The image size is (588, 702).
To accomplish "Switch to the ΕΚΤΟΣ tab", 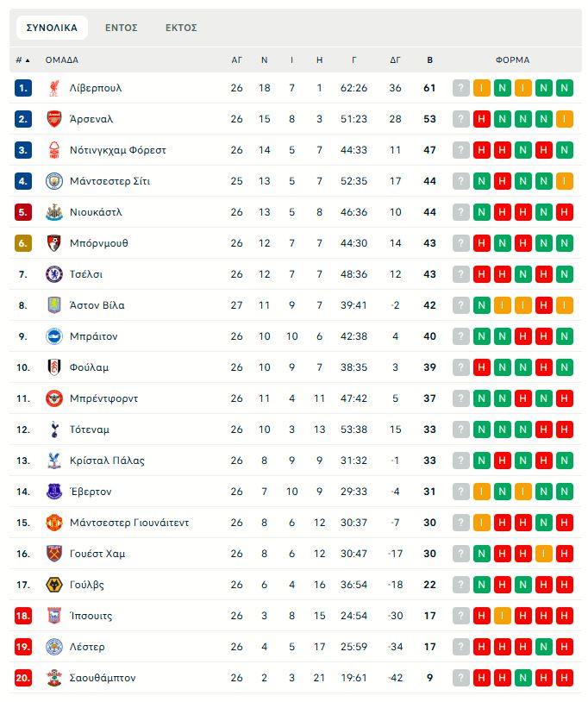I will click(x=181, y=28).
